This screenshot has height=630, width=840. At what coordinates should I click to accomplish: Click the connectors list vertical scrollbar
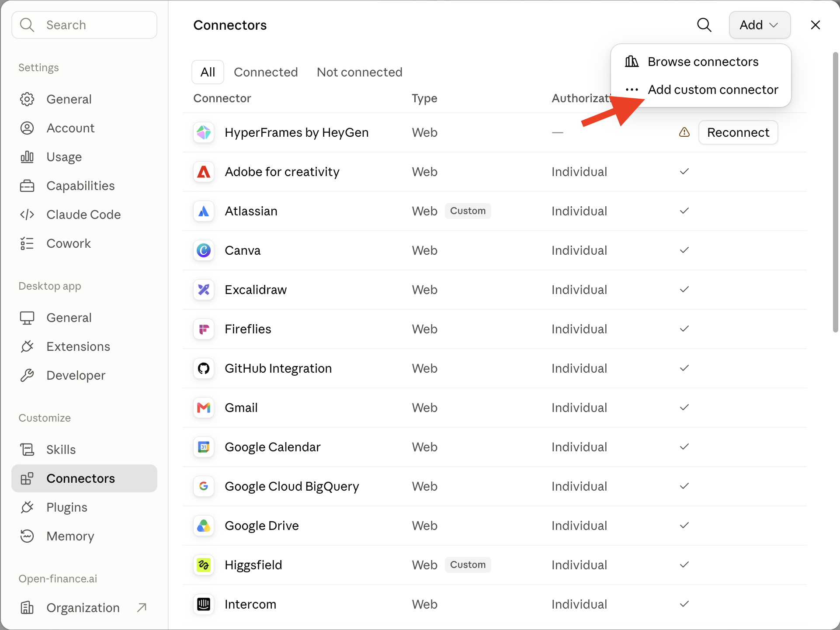coord(836,192)
